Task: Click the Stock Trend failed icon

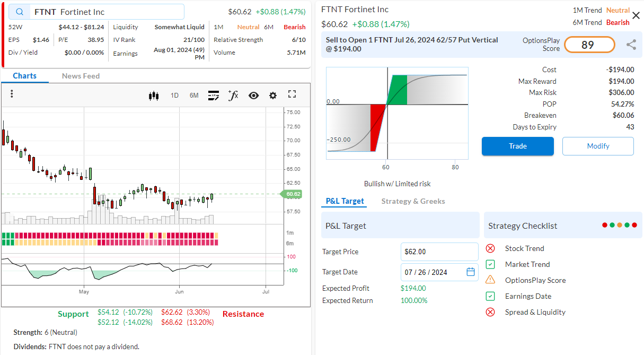Action: [490, 248]
